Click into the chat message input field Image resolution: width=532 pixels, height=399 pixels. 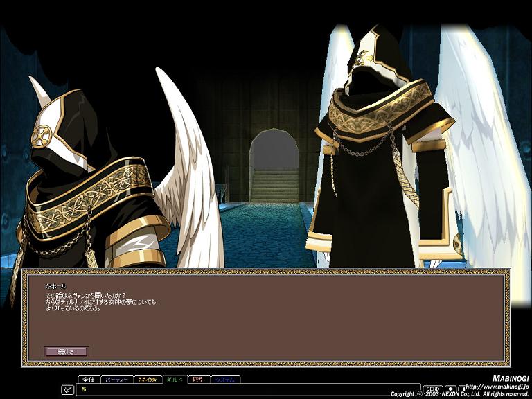(249, 389)
